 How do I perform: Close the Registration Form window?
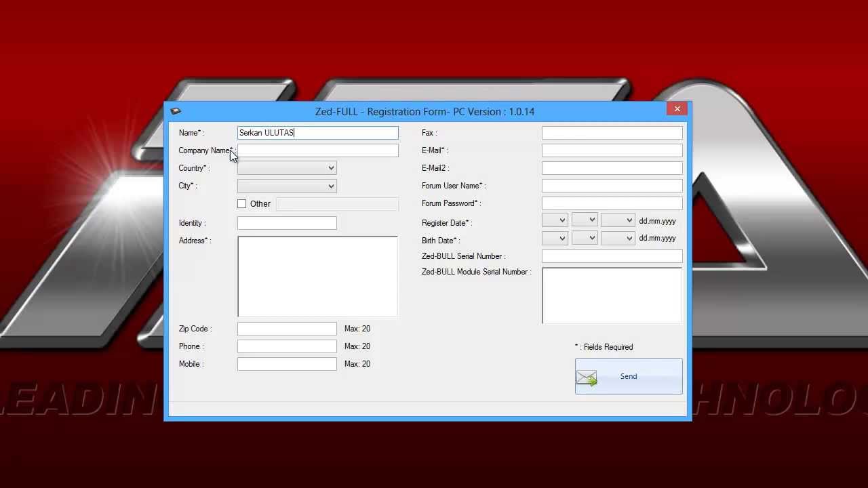pyautogui.click(x=677, y=109)
